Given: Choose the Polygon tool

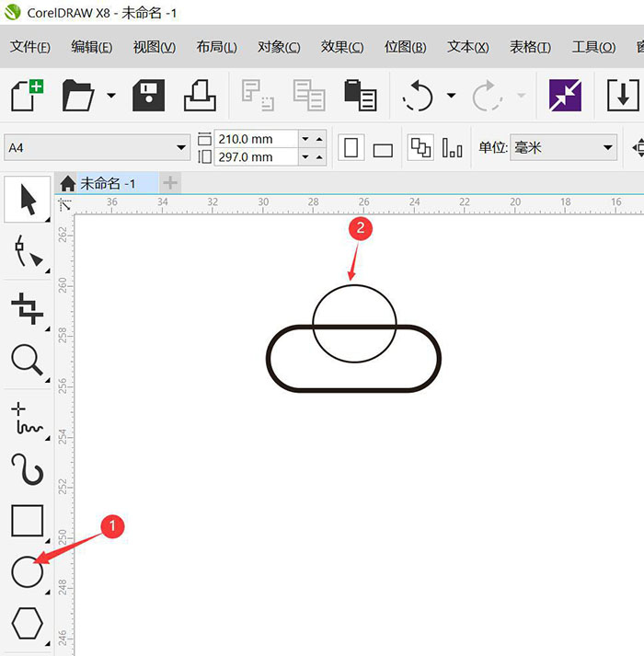Looking at the screenshot, I should [x=28, y=624].
